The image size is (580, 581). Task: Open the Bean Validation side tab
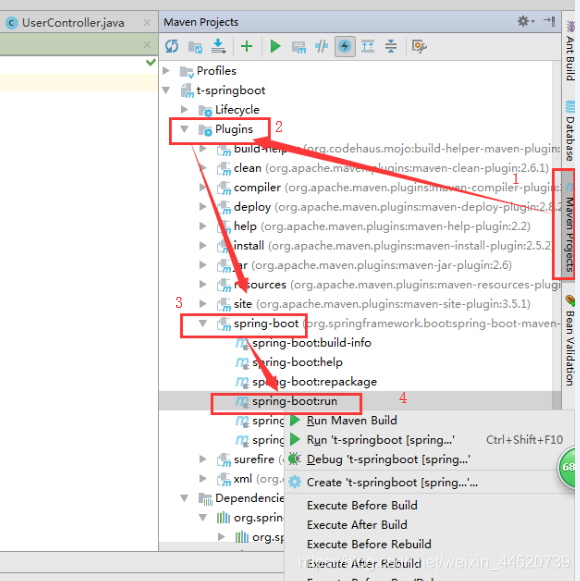click(570, 341)
